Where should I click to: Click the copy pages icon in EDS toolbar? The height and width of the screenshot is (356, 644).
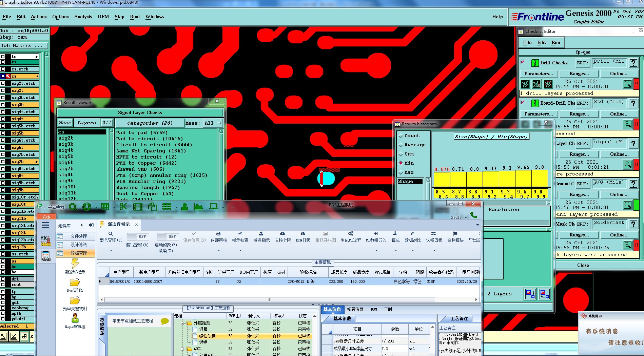click(x=152, y=207)
